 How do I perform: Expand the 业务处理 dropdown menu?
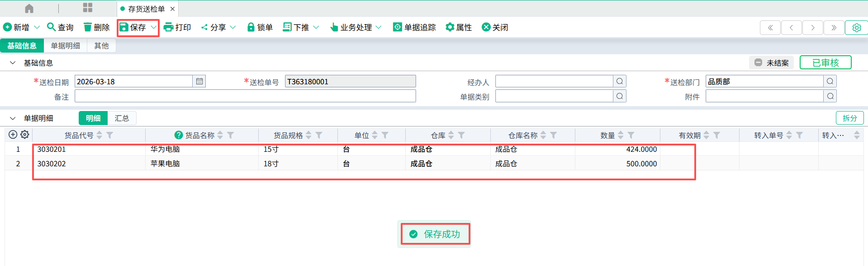click(379, 27)
